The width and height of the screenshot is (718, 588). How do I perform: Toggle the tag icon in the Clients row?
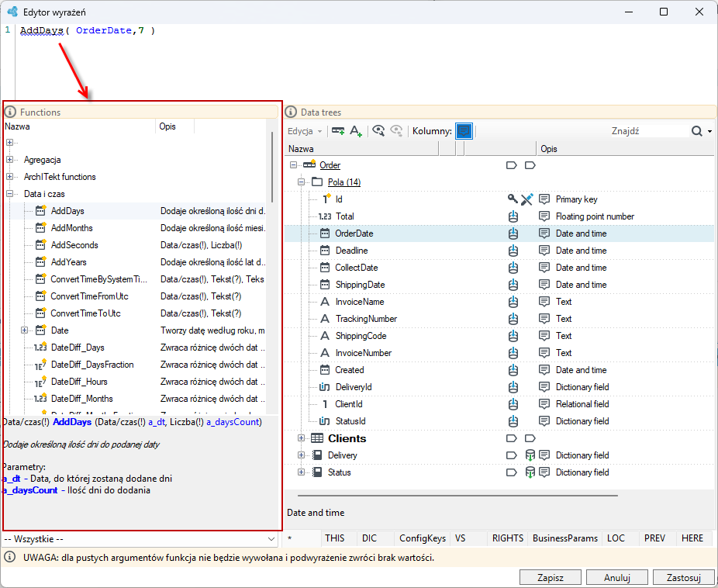pos(512,438)
